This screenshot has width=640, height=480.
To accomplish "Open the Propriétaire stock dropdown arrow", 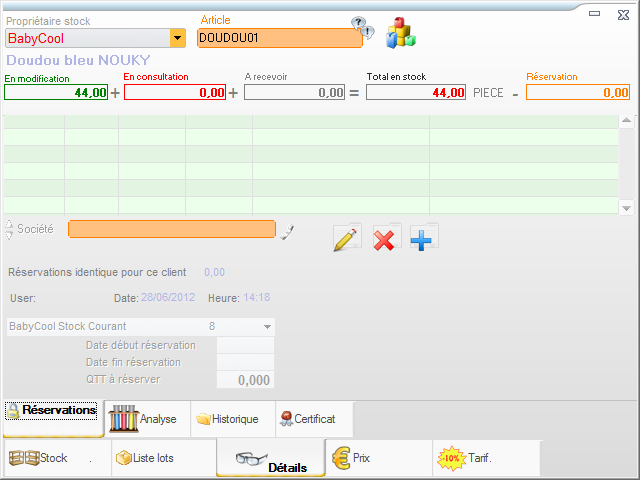I will point(178,38).
